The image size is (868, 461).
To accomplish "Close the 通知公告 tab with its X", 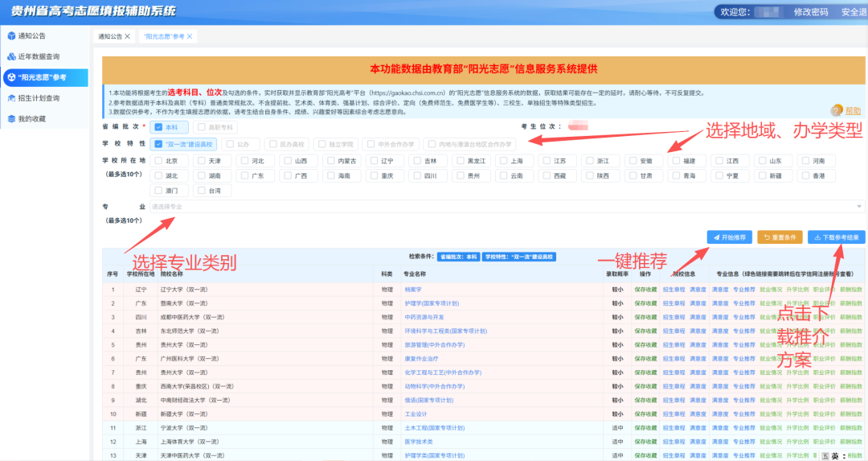I will [127, 36].
